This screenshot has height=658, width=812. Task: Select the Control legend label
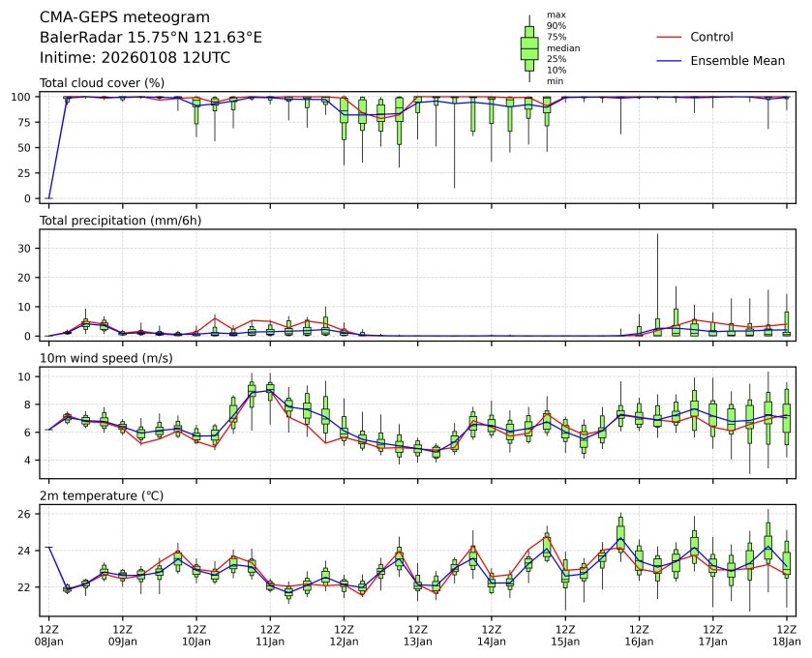pyautogui.click(x=711, y=37)
